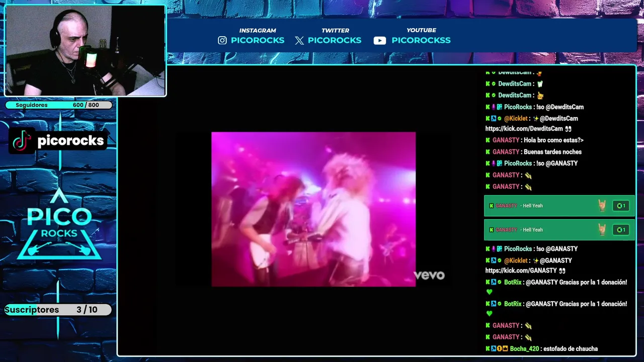Click the TikTok logo next to picorocks
The width and height of the screenshot is (644, 362).
22,141
